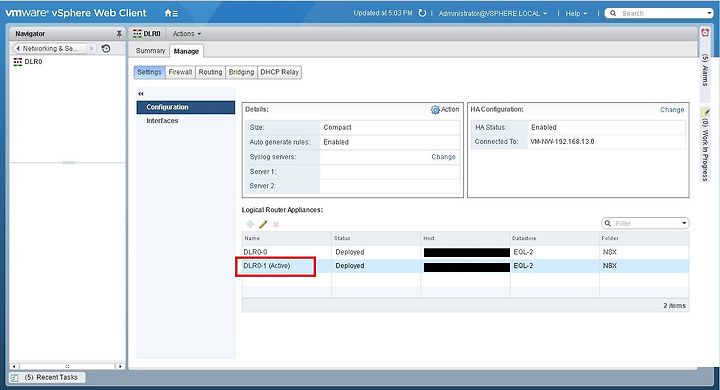Open the Work In Progress sidebar
The width and height of the screenshot is (720, 390).
705,145
